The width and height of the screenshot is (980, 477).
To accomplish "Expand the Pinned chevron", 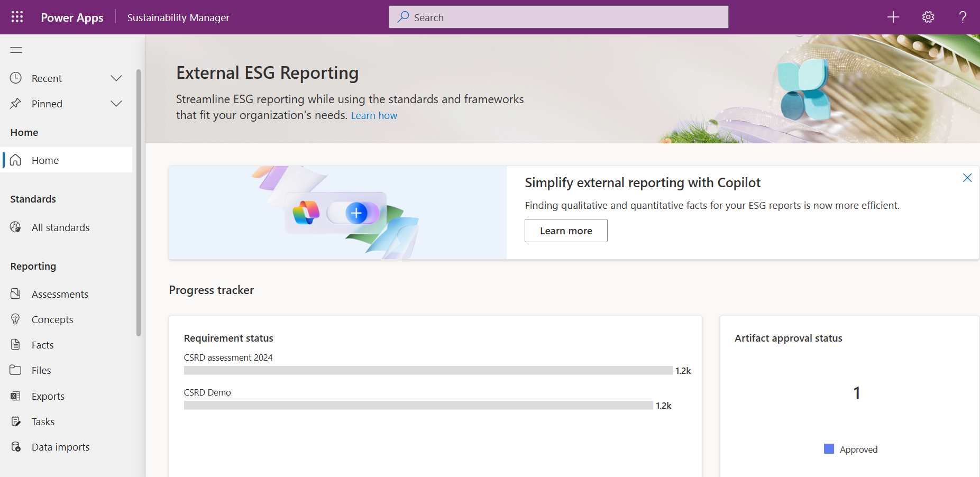I will tap(116, 104).
